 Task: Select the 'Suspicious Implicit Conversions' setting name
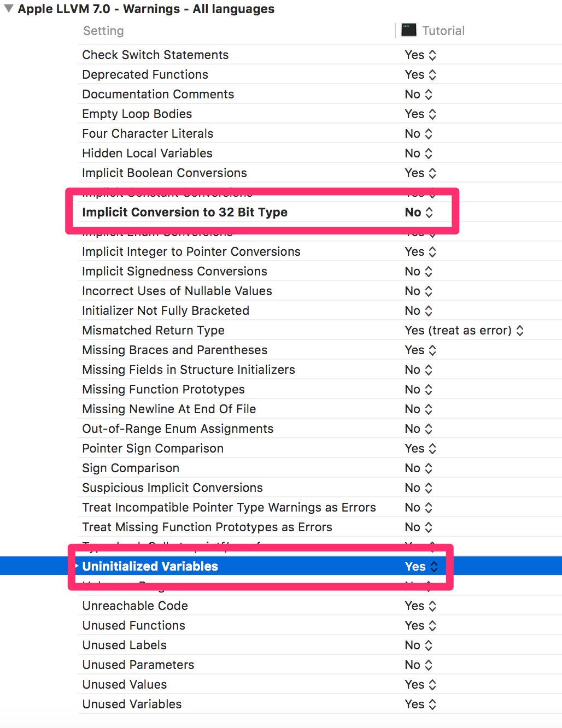click(172, 488)
